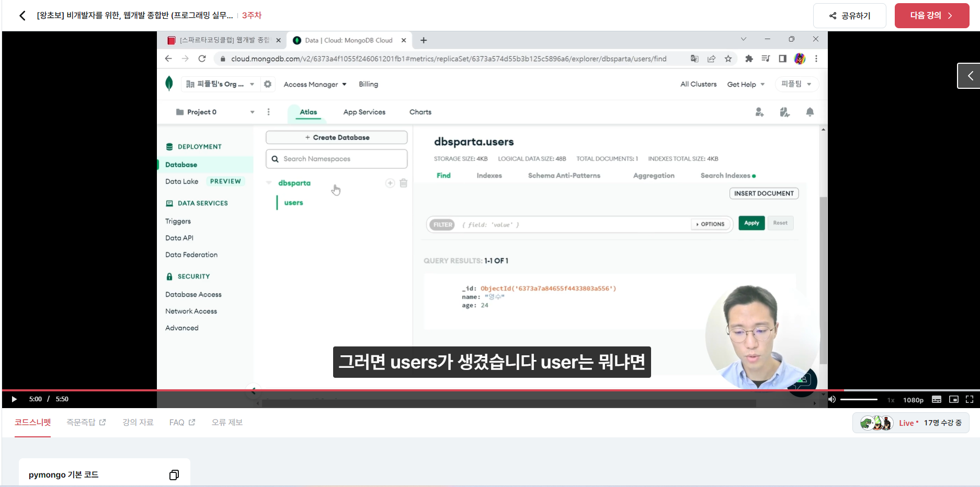Open the FAQ tab
Viewport: 980px width, 487px height.
click(182, 422)
